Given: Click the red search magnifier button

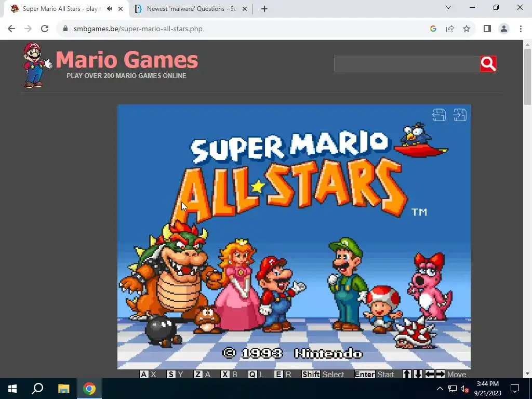Looking at the screenshot, I should click(488, 64).
